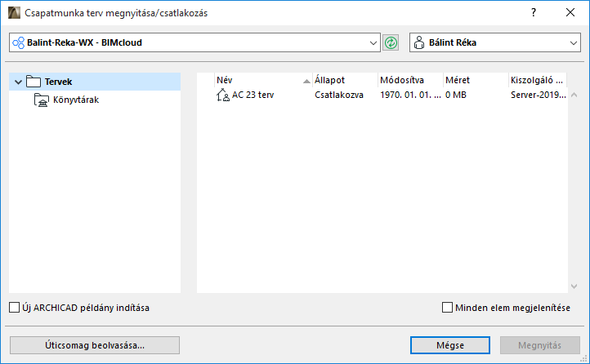The height and width of the screenshot is (364, 590).
Task: Click the Server-2019 server cell
Action: point(538,95)
